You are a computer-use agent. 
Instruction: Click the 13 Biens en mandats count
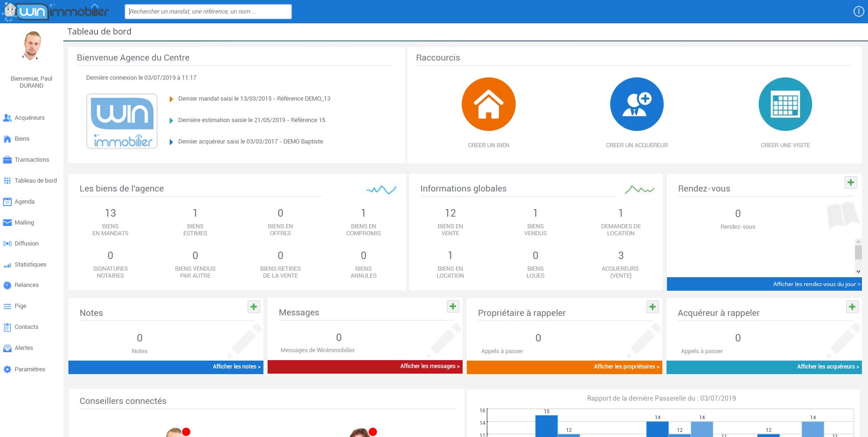(x=110, y=213)
